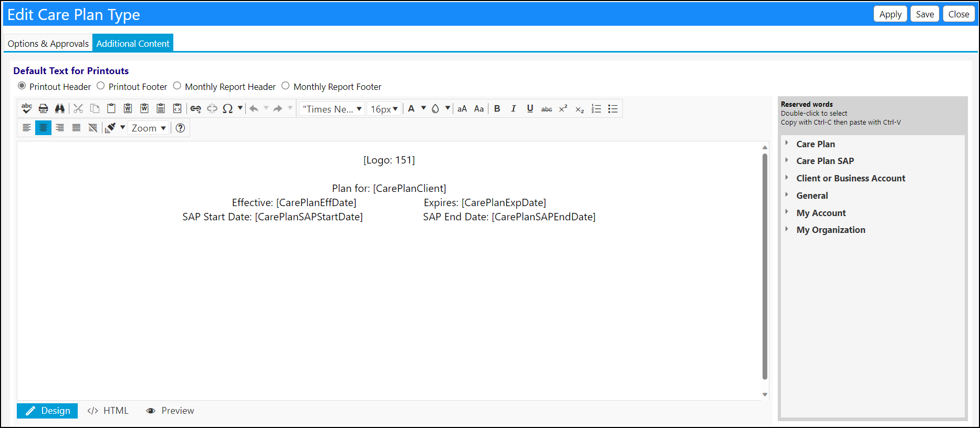Click the editor vertical scrollbar thumb
The width and height of the screenshot is (980, 428).
point(765,266)
